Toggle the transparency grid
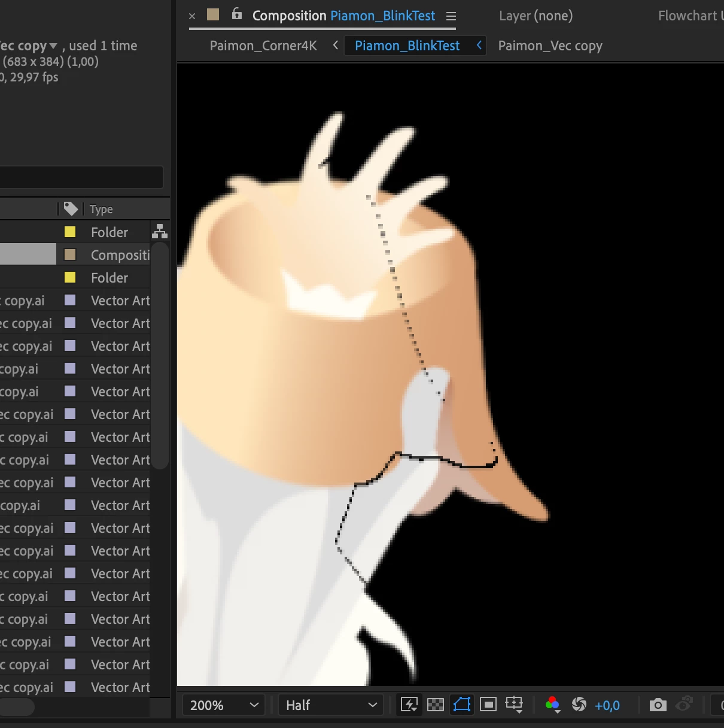 point(436,705)
